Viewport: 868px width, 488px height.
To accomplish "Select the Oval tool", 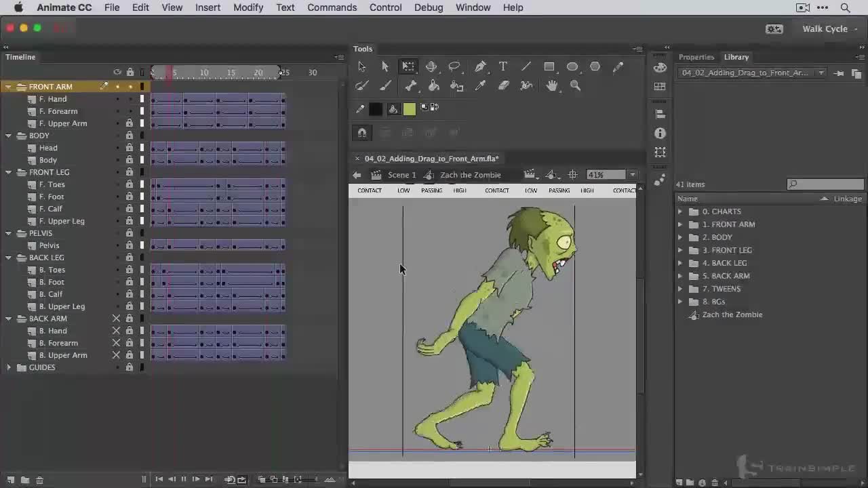I will click(x=572, y=66).
